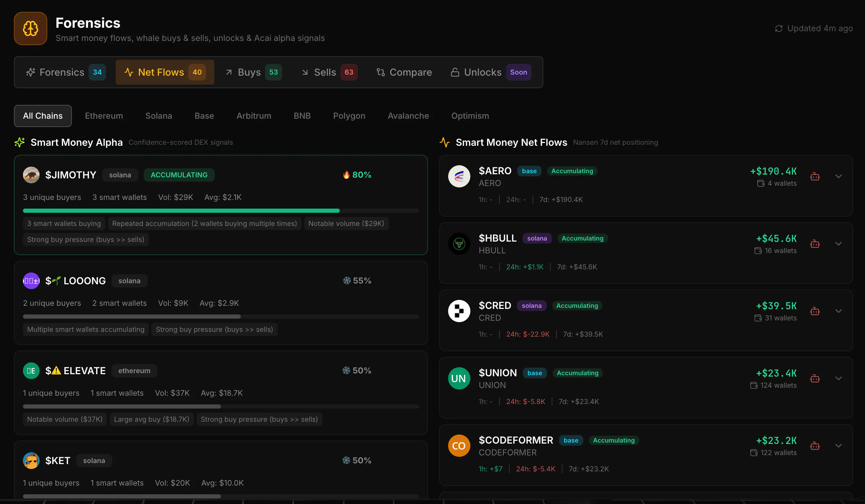Open the Sells tab
The width and height of the screenshot is (865, 504).
click(x=329, y=72)
